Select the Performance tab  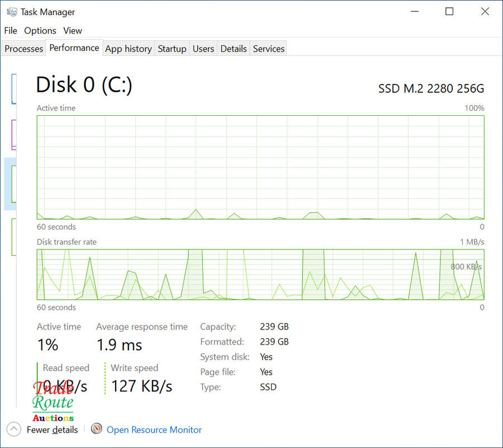tap(74, 48)
